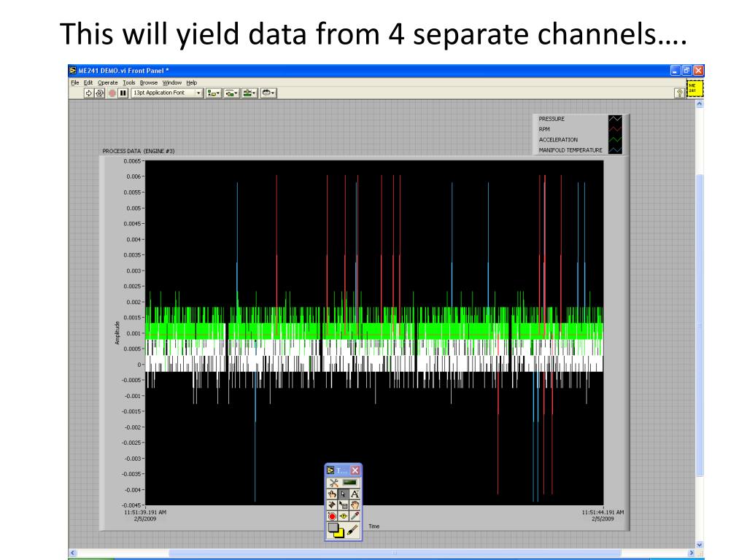The width and height of the screenshot is (747, 560).
Task: Select the Operate Value hand tool
Action: pos(332,494)
